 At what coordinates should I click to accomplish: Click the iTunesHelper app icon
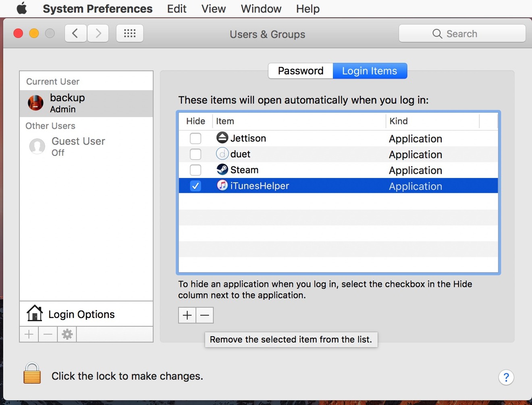pyautogui.click(x=222, y=185)
